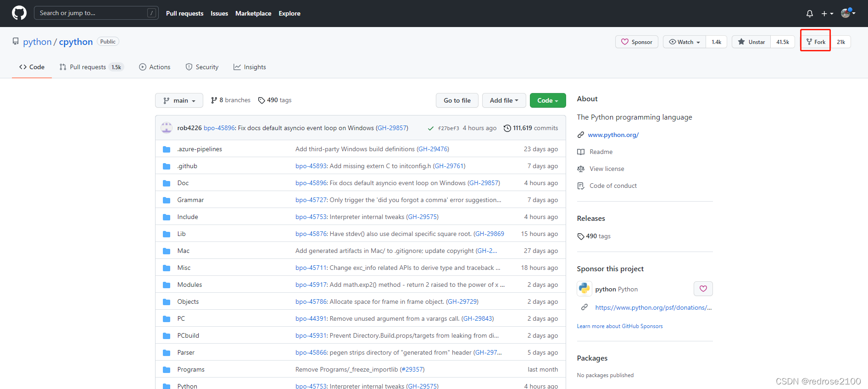Open the .azure-pipelines folder
This screenshot has width=868, height=389.
200,149
